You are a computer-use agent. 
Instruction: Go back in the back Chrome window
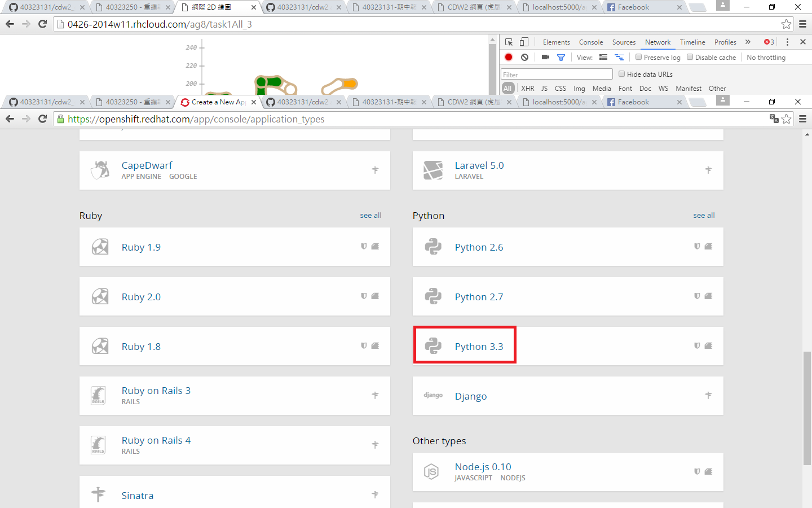[x=10, y=24]
